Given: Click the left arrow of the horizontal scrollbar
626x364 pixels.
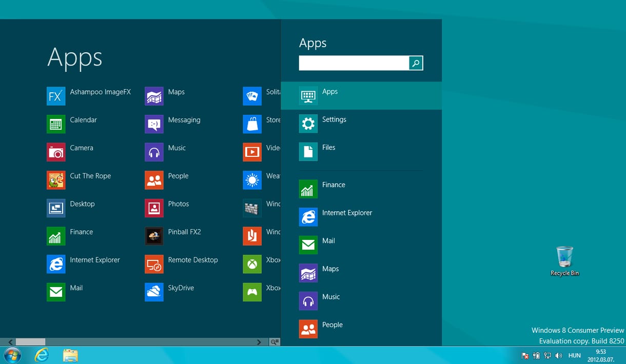Looking at the screenshot, I should coord(10,342).
